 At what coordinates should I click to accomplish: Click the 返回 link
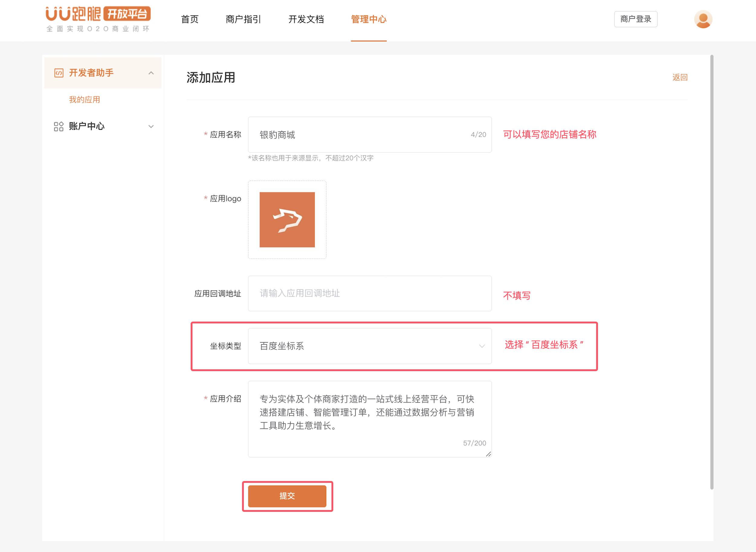[x=680, y=77]
